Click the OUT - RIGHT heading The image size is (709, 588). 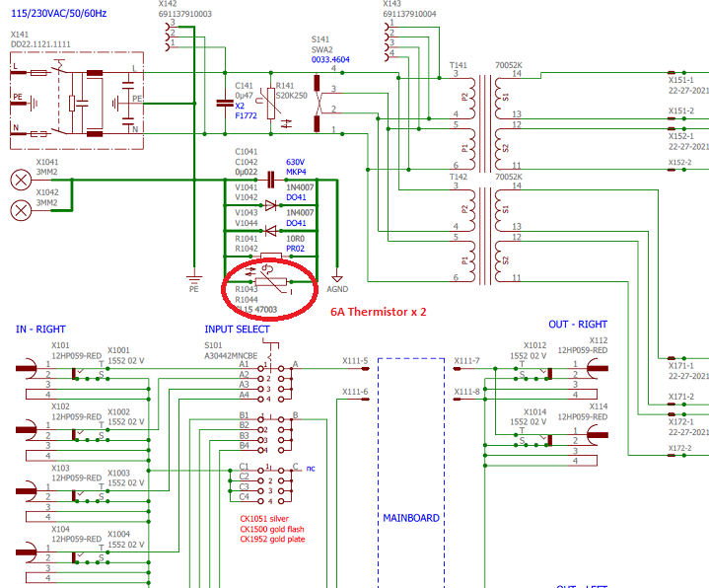578,325
